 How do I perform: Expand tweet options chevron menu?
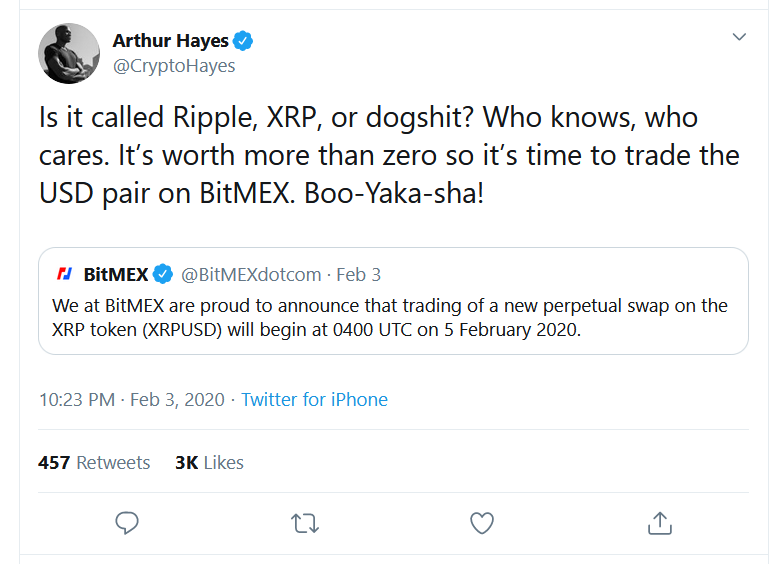[x=740, y=38]
